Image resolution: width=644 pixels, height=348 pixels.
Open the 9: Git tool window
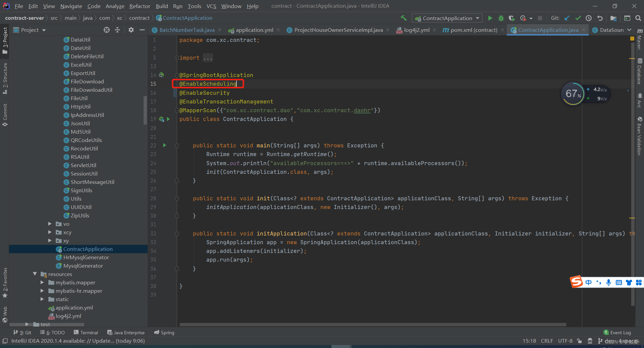coord(22,333)
